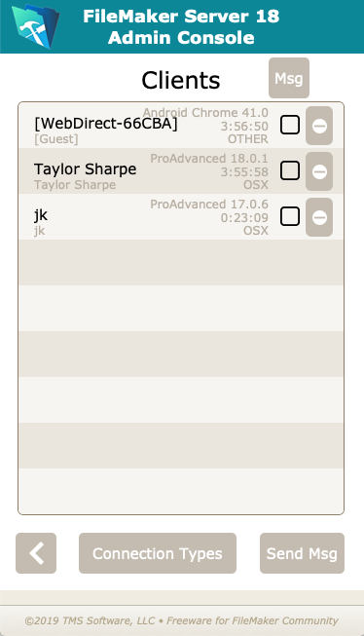Select the jk client name
364x636 pixels.
(x=41, y=215)
